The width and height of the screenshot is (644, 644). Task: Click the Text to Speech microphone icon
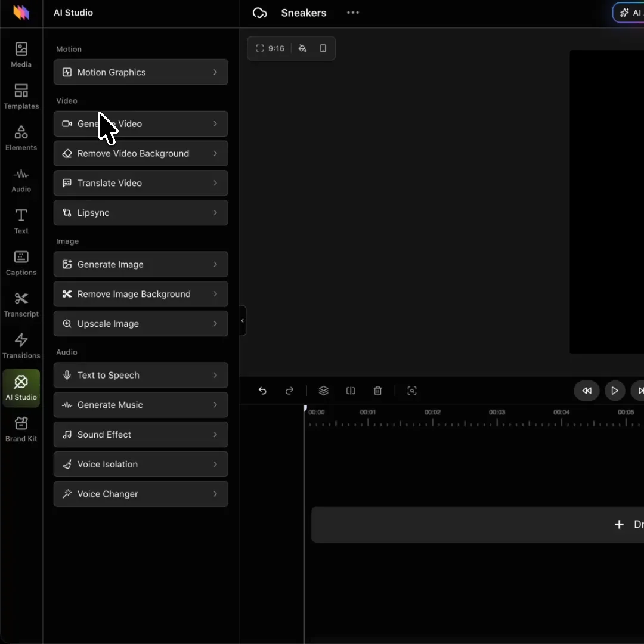[67, 376]
